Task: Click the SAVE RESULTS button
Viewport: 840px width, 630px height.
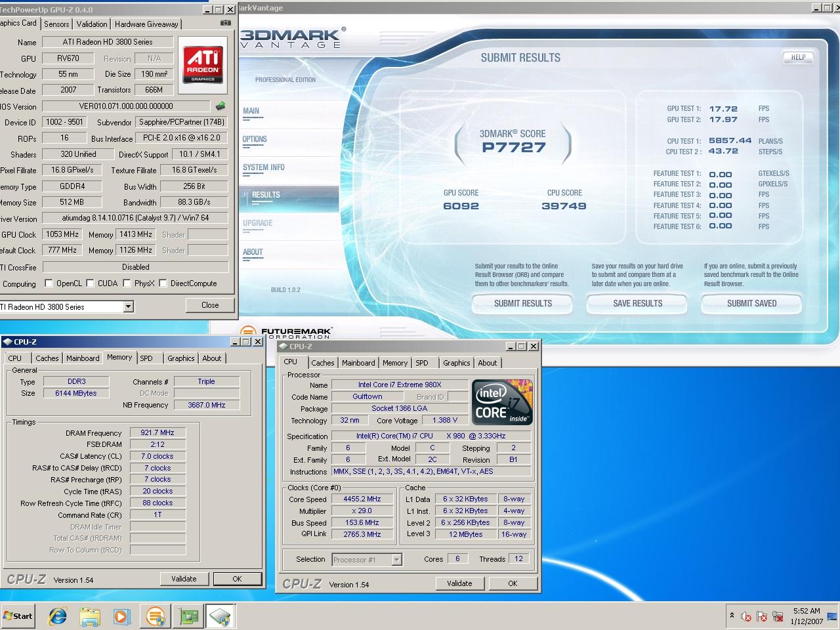Action: 637,304
